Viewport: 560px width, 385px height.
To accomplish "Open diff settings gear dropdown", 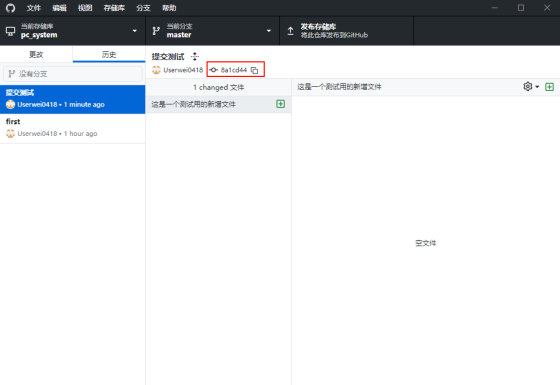I will point(531,86).
